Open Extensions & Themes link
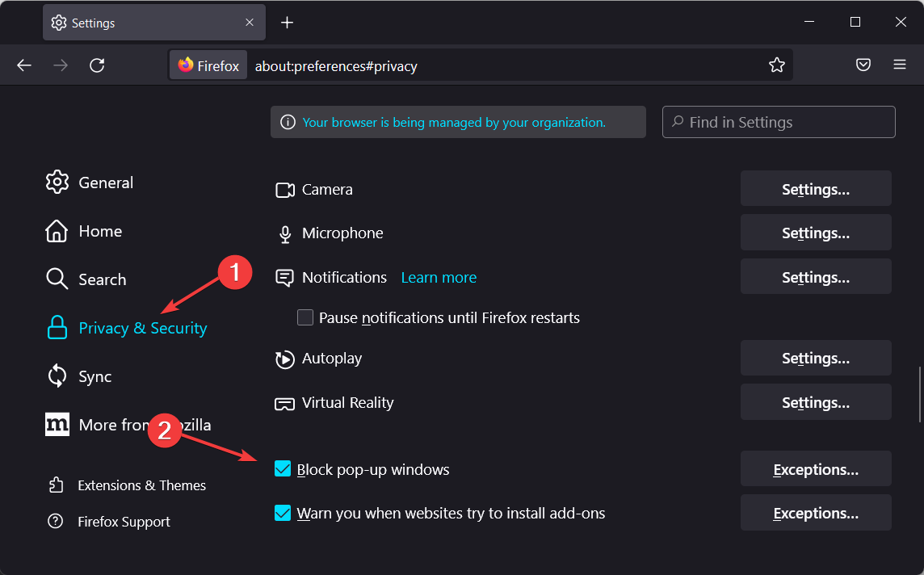 [141, 485]
